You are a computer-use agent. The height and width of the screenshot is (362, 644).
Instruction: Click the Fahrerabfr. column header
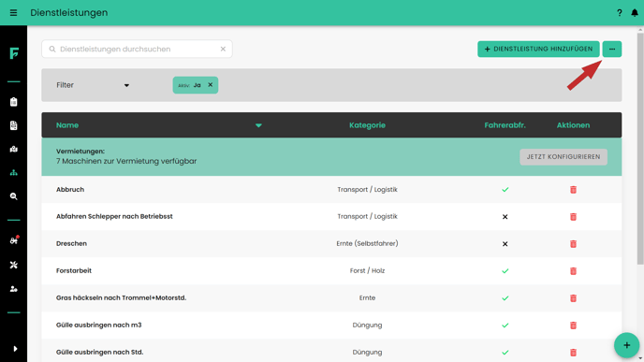click(x=505, y=125)
